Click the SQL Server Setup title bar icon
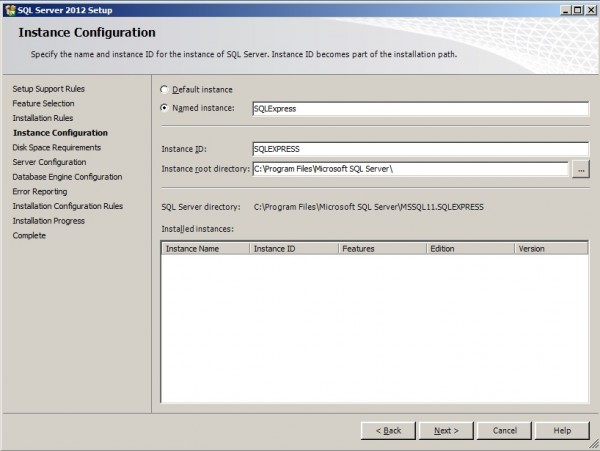 coord(10,10)
